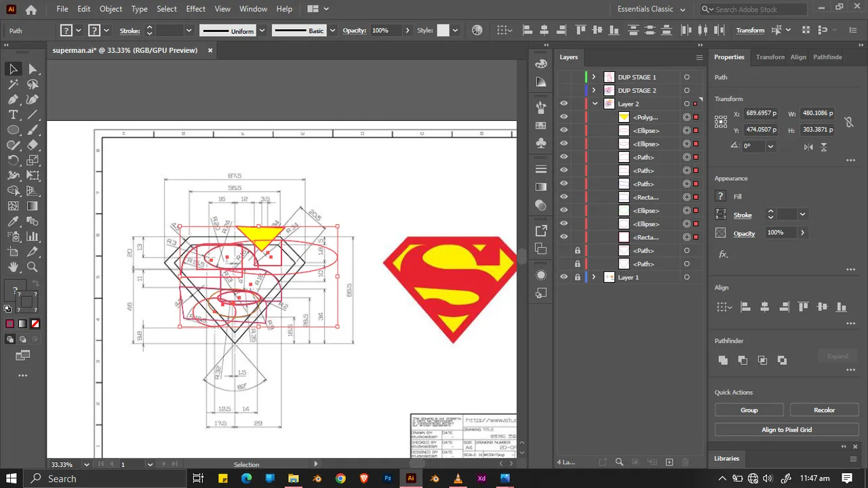Click the Transform link in the control bar
The height and width of the screenshot is (488, 868).
coord(750,30)
